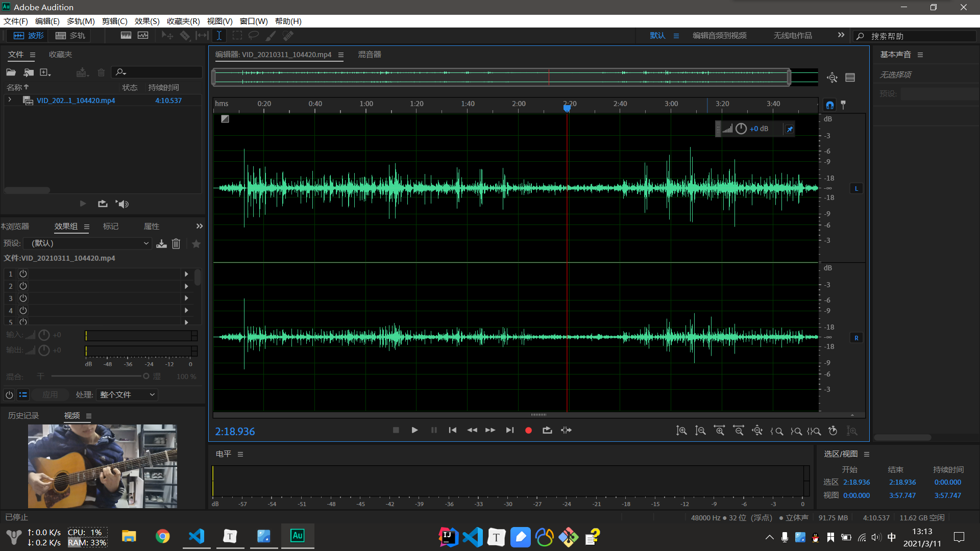
Task: Open the 处理 整个文件 dropdown
Action: point(127,395)
